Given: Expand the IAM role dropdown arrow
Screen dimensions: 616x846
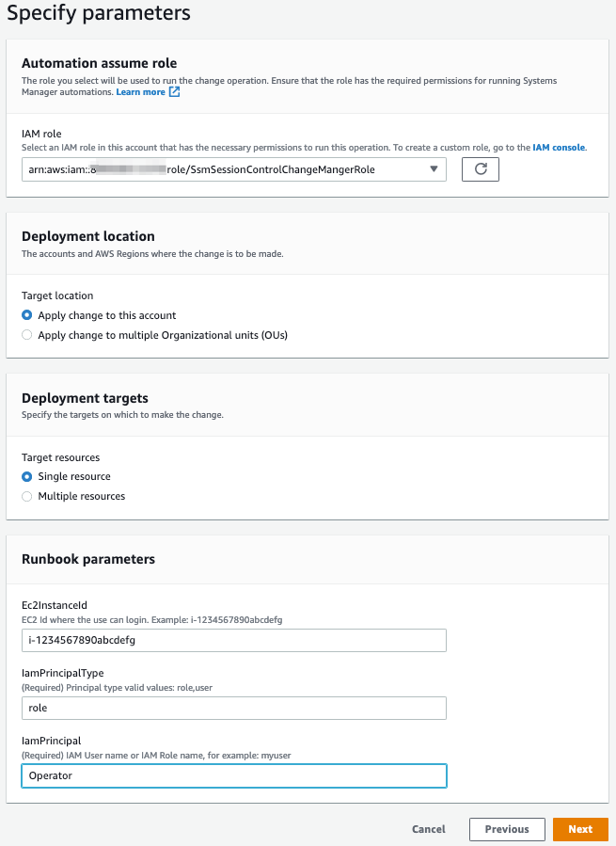Looking at the screenshot, I should [x=434, y=169].
